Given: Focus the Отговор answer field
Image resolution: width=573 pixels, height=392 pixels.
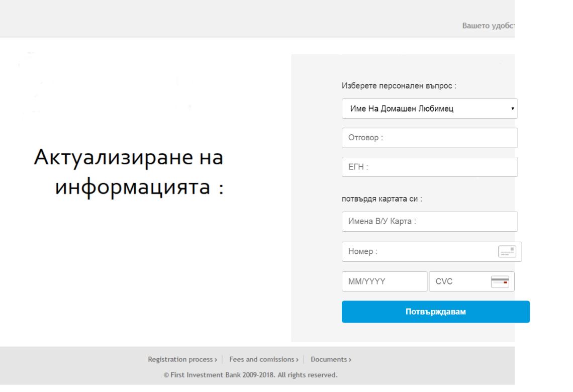Looking at the screenshot, I should click(429, 138).
